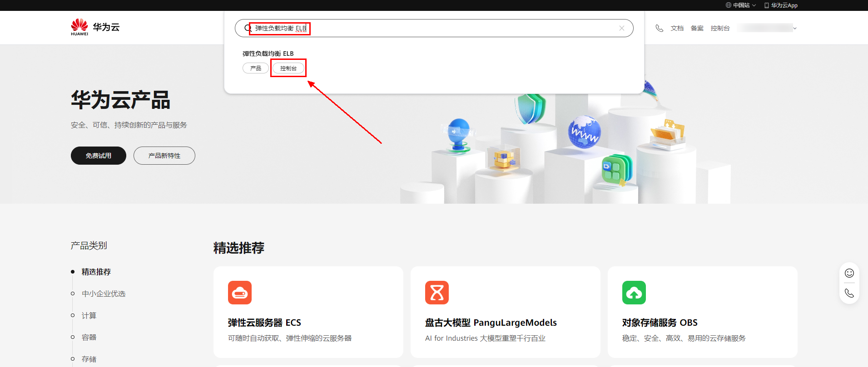Select the 精选推荐 category
This screenshot has width=868, height=367.
click(x=96, y=272)
